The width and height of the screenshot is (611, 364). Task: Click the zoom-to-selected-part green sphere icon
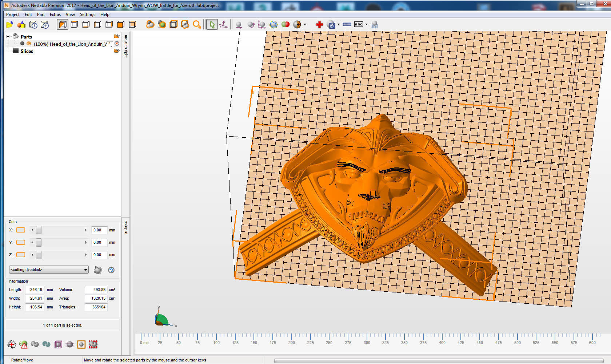pyautogui.click(x=162, y=24)
